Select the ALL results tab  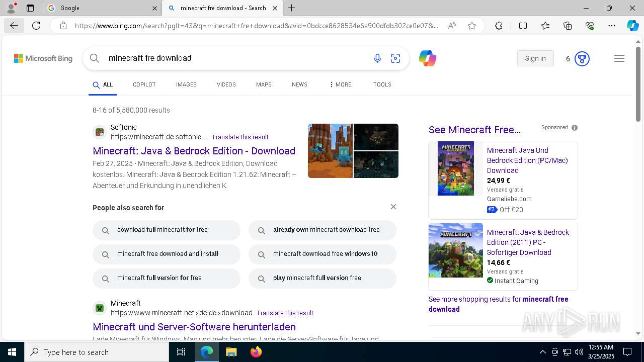(x=103, y=85)
